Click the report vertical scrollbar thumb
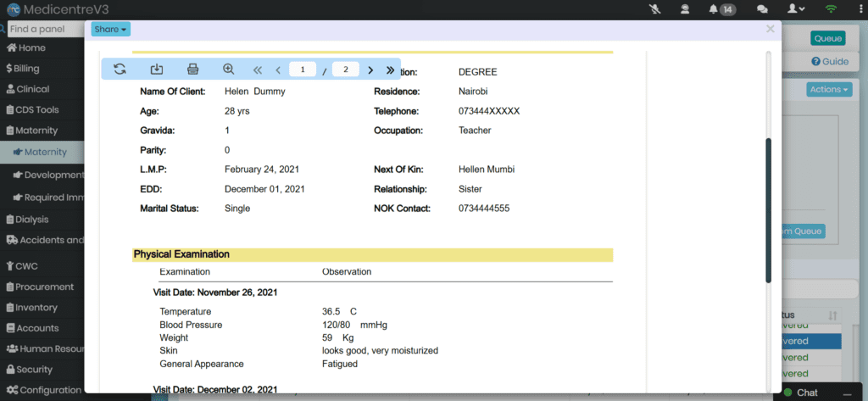 coord(768,210)
